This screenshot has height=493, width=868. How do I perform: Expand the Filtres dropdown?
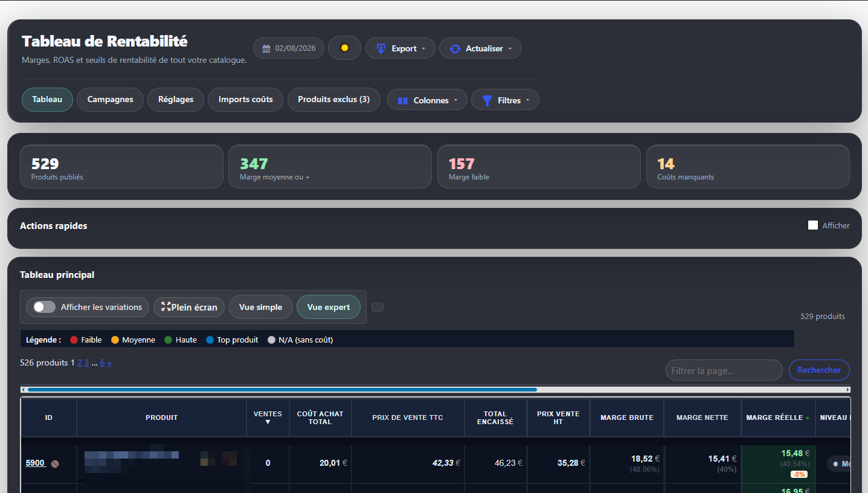point(505,100)
